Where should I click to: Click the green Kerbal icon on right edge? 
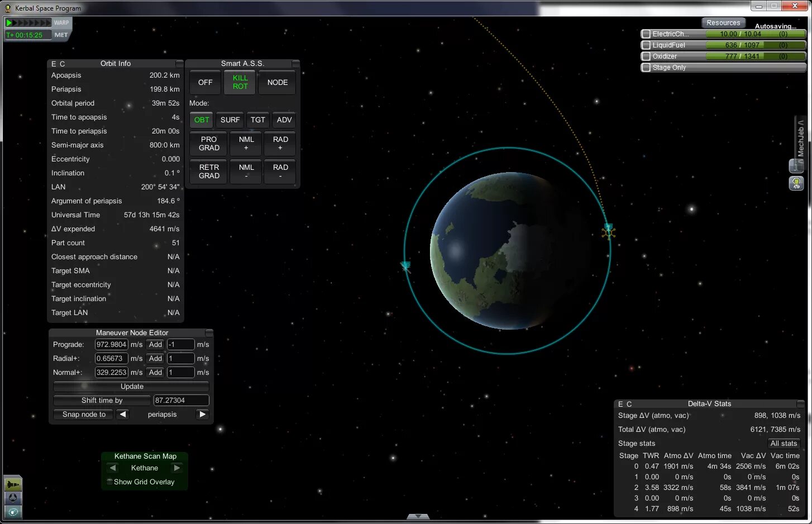coord(796,183)
